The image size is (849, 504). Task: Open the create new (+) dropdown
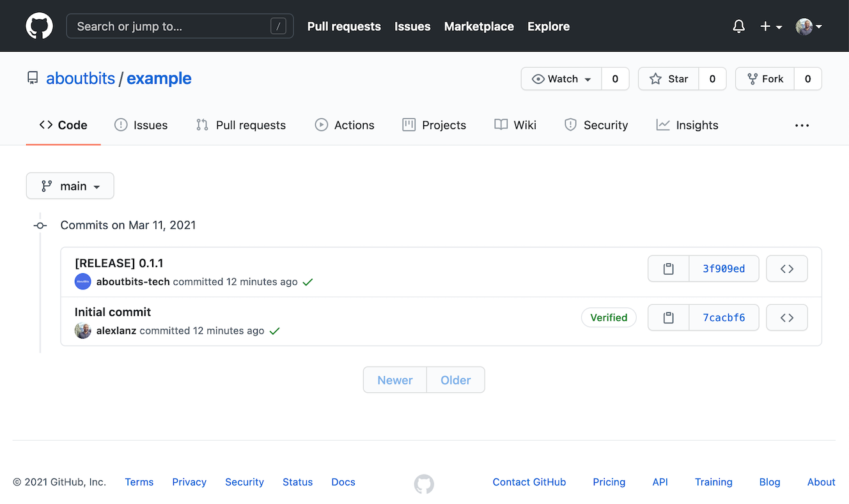(x=771, y=26)
